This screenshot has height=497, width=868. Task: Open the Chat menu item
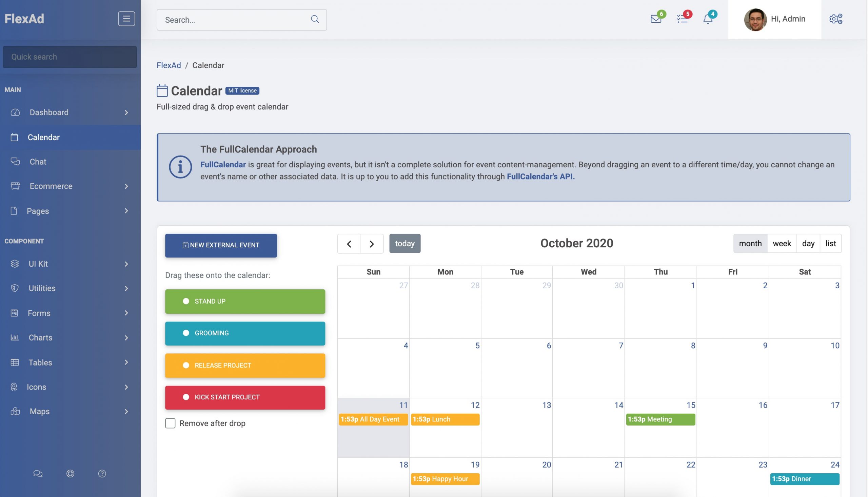pyautogui.click(x=71, y=162)
